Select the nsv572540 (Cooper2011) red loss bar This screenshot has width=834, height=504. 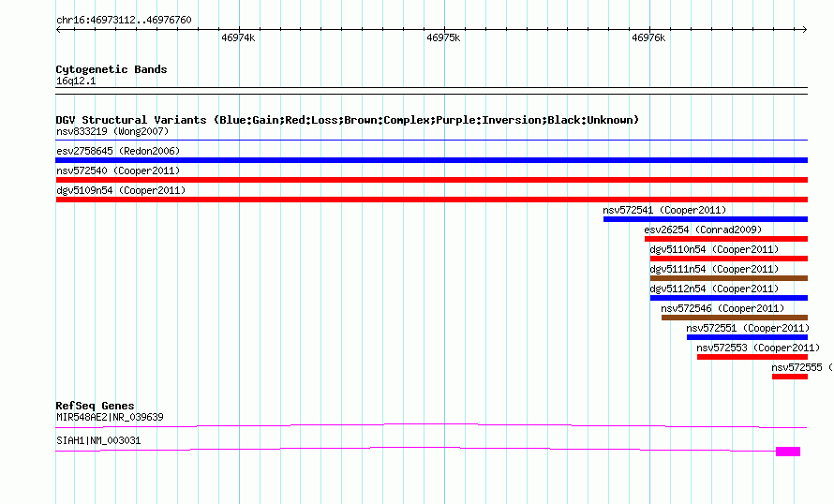pos(431,180)
